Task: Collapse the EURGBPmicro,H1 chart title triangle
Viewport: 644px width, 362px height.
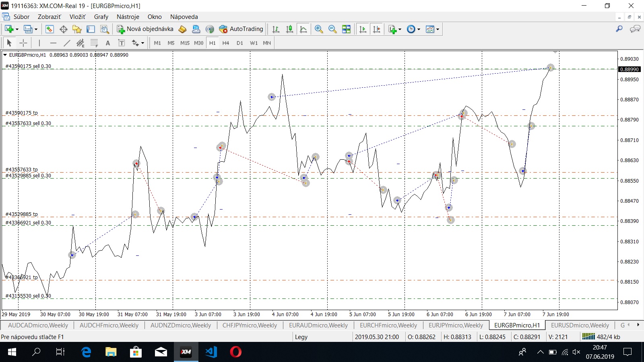Action: pyautogui.click(x=5, y=55)
